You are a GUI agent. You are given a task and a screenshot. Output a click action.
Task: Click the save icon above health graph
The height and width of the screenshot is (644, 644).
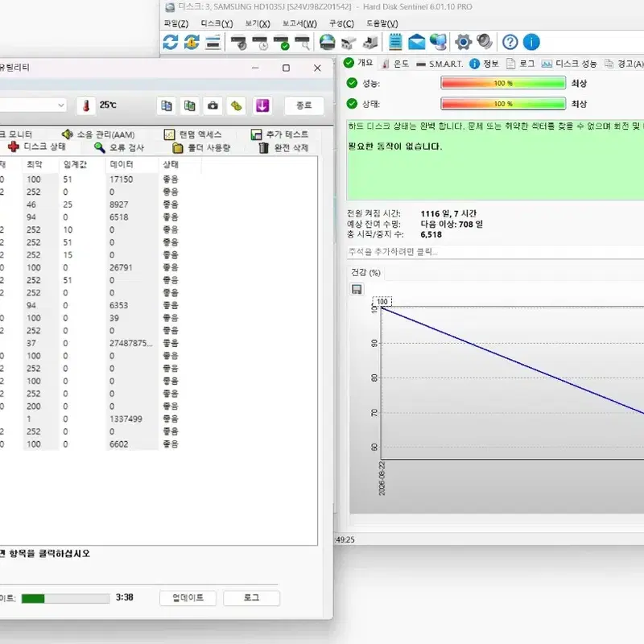(x=357, y=289)
